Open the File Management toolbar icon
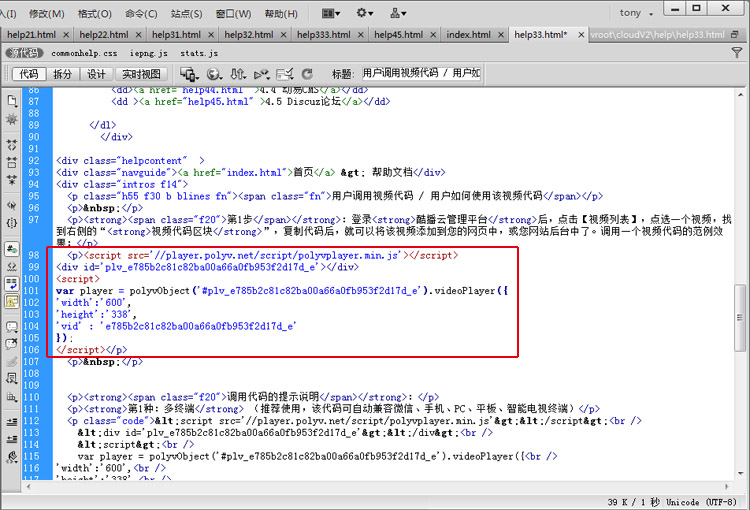This screenshot has height=510, width=750. pos(187,74)
